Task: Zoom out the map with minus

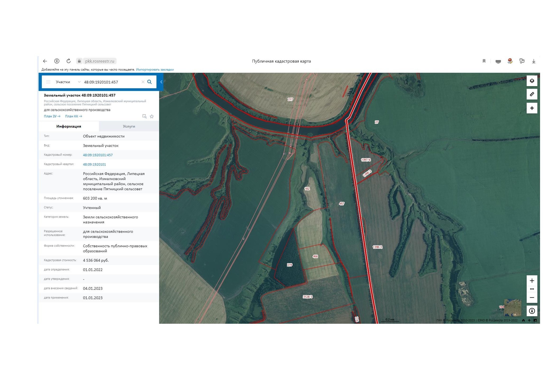Action: point(532,298)
